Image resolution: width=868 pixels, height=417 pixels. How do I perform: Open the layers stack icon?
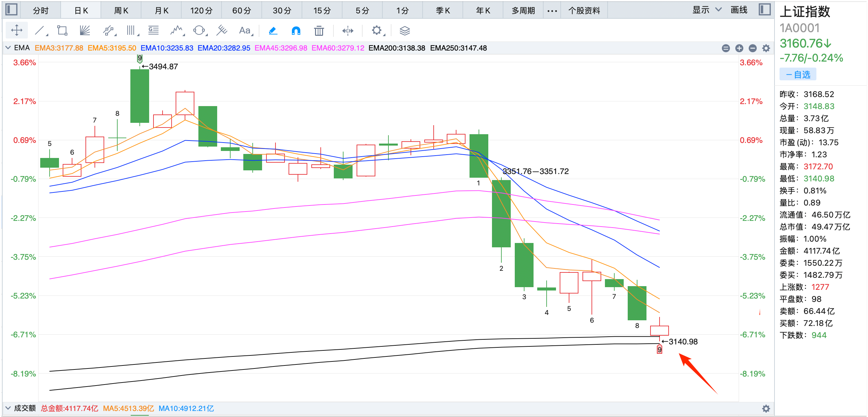point(405,31)
